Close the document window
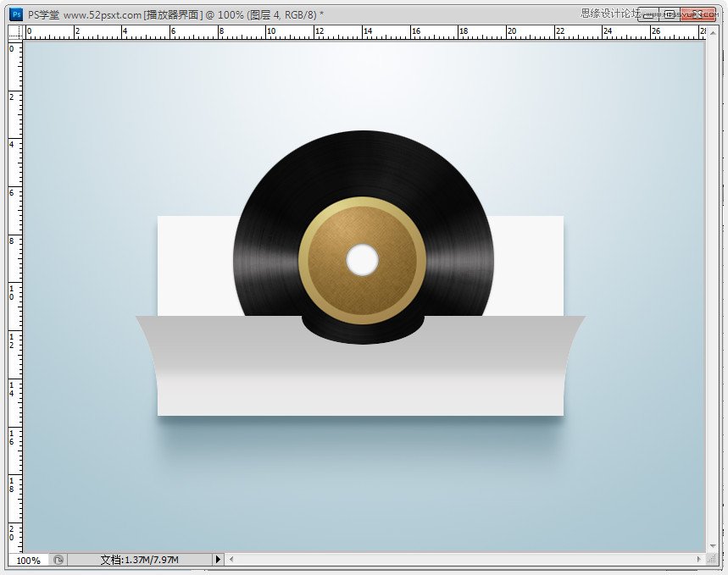The image size is (728, 575). (697, 15)
